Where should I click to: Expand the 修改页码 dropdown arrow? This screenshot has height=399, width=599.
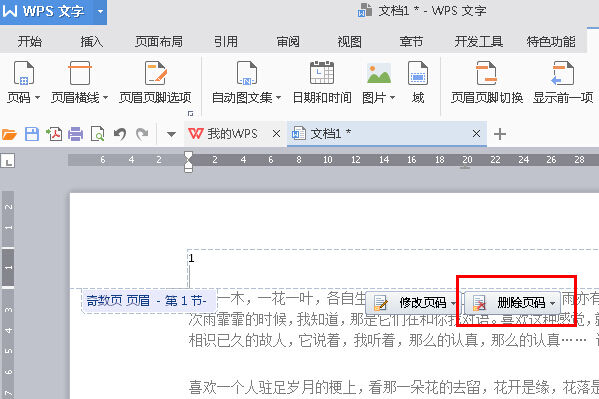point(453,303)
